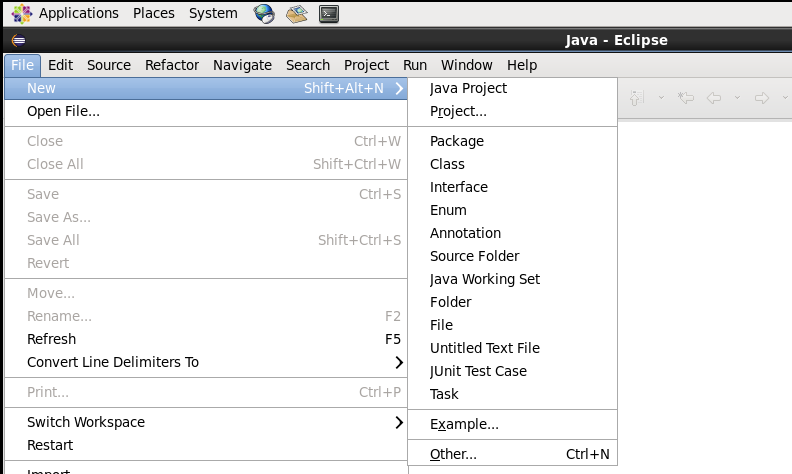Create a new Source Folder
Viewport: 792px width, 474px height.
[513, 256]
